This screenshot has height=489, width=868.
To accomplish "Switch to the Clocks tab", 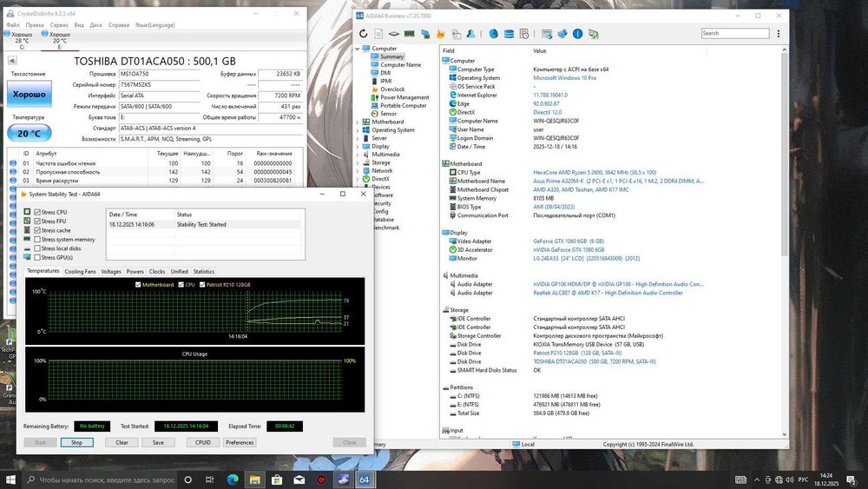I will pos(157,271).
